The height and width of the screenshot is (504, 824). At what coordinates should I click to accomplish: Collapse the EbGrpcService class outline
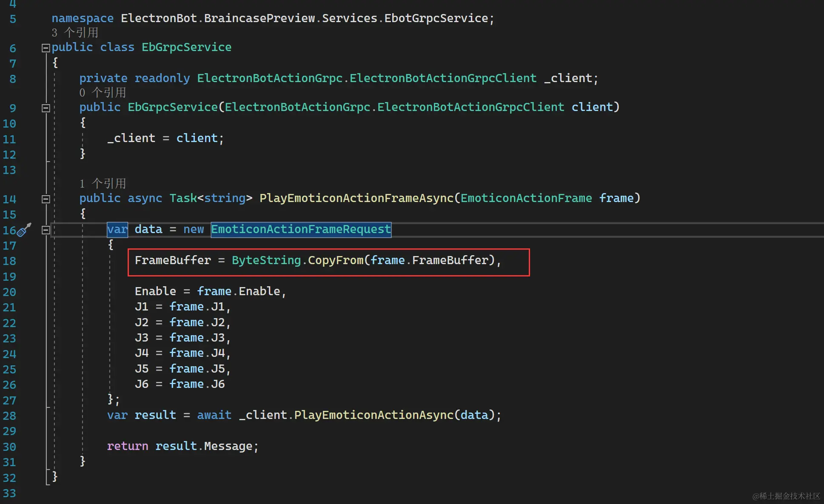point(46,48)
